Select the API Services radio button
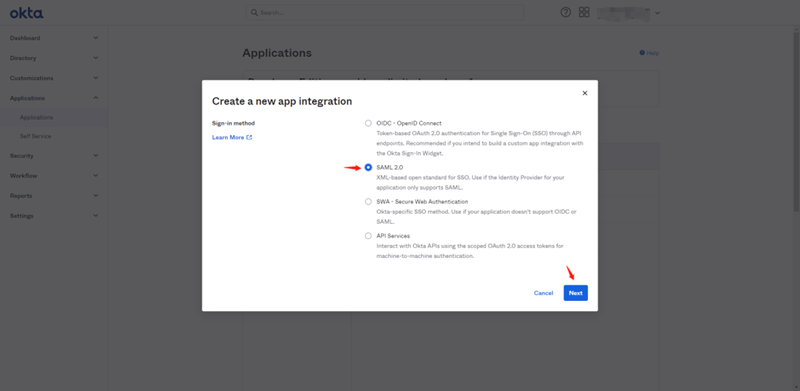Viewport: 800px width, 391px height. pos(368,236)
